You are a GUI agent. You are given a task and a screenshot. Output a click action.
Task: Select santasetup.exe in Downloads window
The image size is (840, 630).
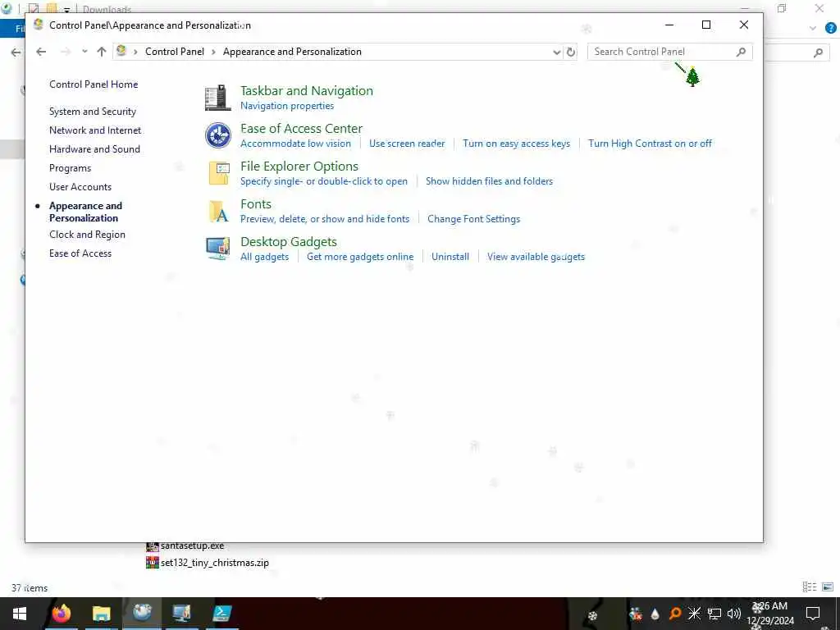(x=185, y=546)
